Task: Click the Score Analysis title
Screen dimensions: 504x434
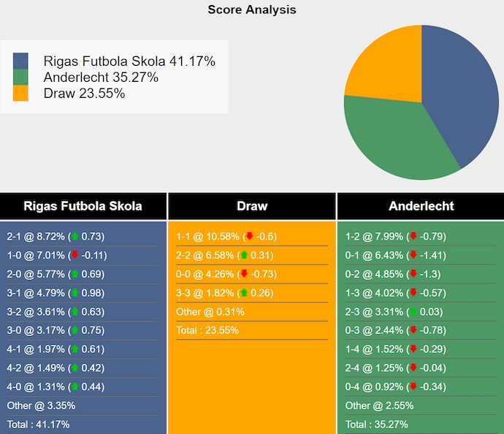Action: tap(252, 9)
